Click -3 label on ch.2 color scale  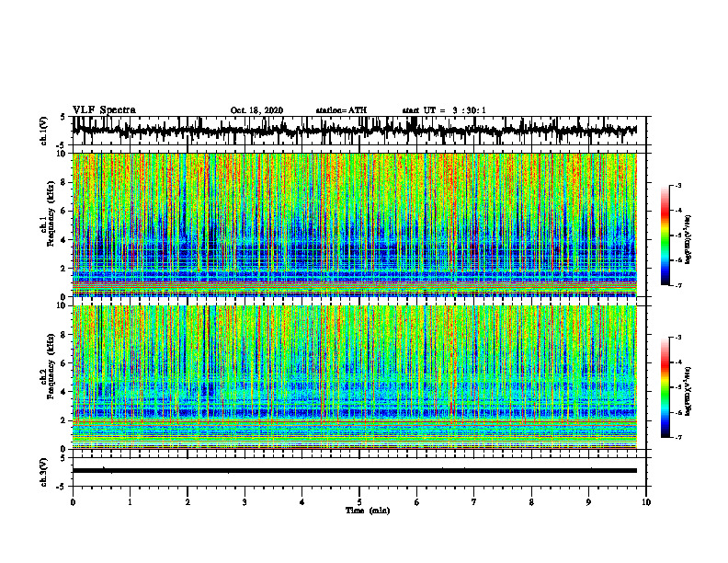tap(678, 338)
